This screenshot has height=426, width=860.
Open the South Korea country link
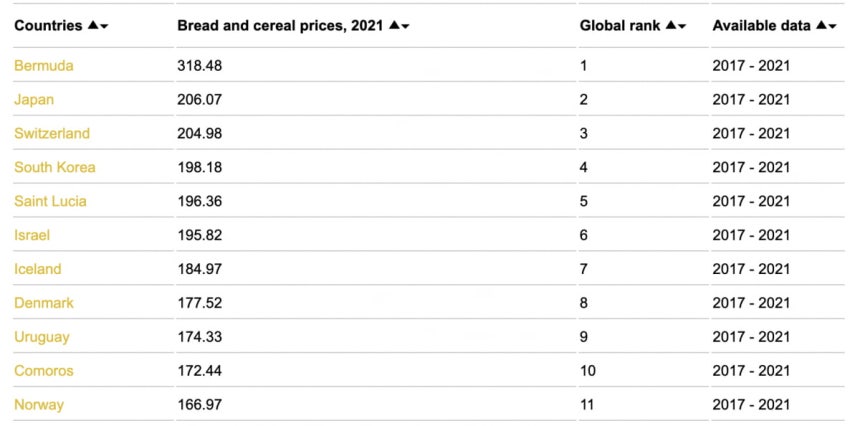(x=55, y=168)
